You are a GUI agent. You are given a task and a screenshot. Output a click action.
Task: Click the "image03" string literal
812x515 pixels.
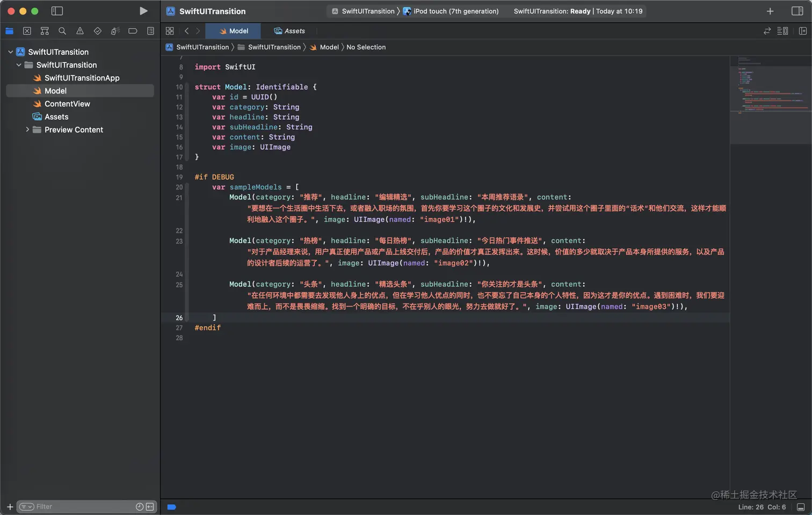click(x=651, y=307)
